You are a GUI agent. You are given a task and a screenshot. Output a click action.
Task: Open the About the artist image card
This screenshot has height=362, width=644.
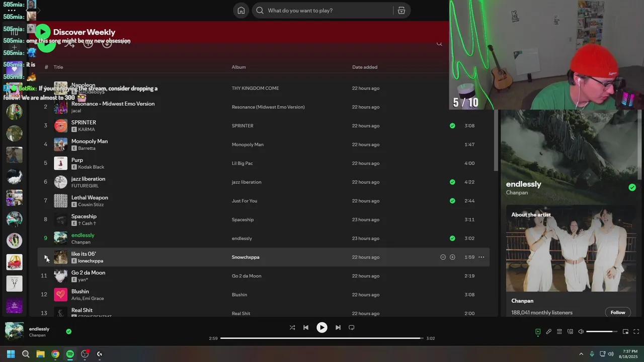pos(571,248)
